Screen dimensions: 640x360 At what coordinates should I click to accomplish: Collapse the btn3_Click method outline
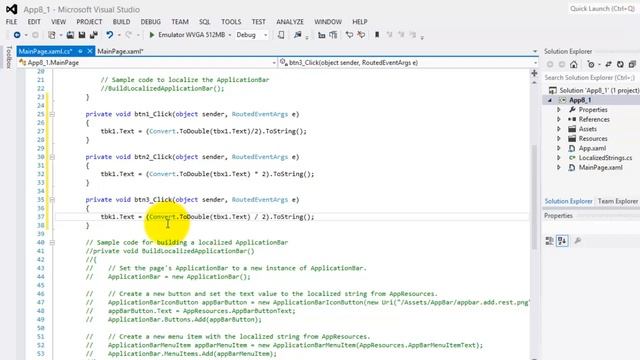pos(52,200)
